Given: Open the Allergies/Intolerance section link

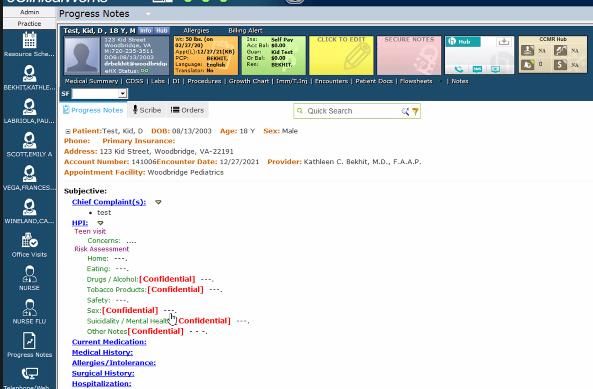Looking at the screenshot, I should click(x=113, y=363).
